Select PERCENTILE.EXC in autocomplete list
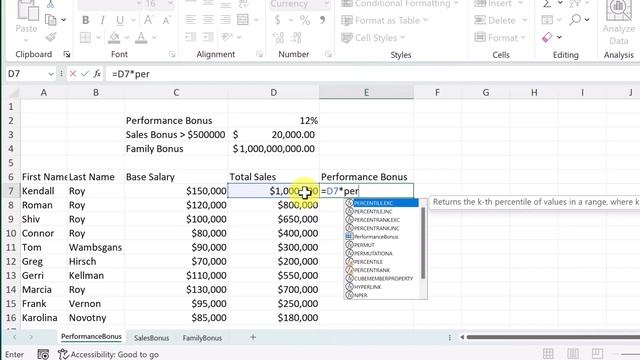This screenshot has height=360, width=640. [x=381, y=203]
